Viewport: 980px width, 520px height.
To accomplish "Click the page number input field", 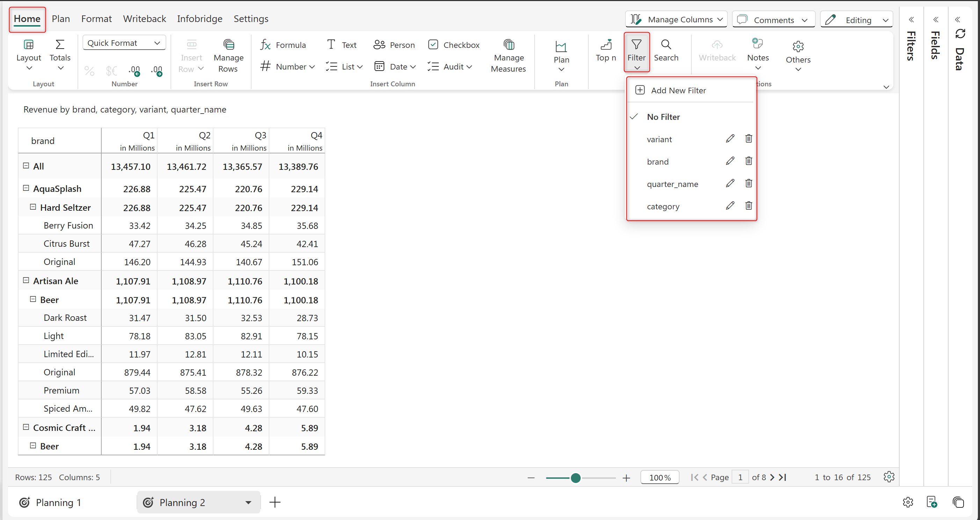I will click(740, 477).
